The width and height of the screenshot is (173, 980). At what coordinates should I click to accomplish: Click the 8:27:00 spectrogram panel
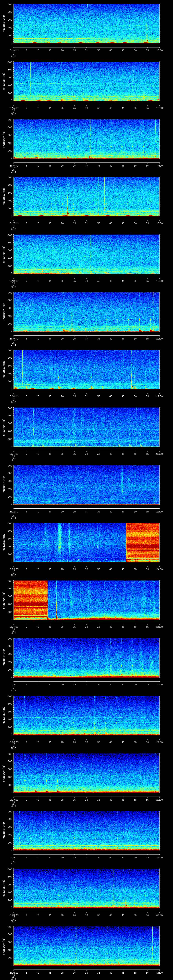[x=86, y=773]
